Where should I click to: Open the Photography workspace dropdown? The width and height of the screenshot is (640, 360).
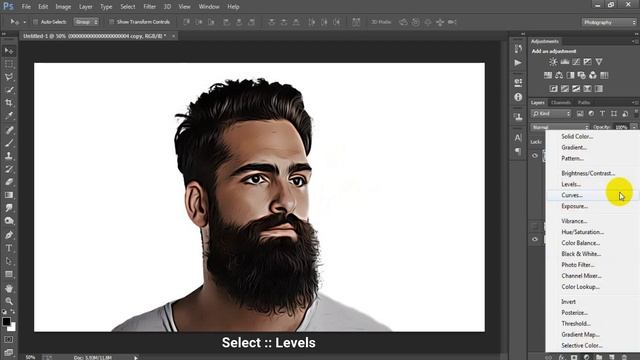click(x=609, y=22)
